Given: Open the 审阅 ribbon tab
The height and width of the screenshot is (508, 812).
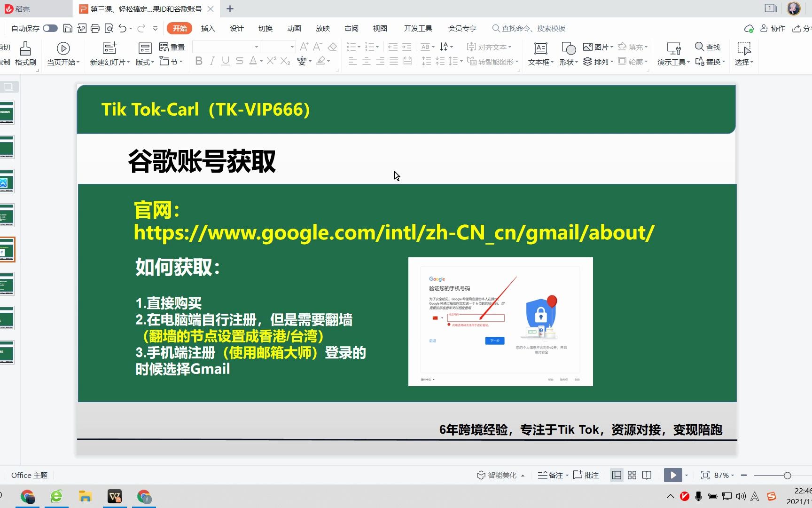Looking at the screenshot, I should coord(351,28).
